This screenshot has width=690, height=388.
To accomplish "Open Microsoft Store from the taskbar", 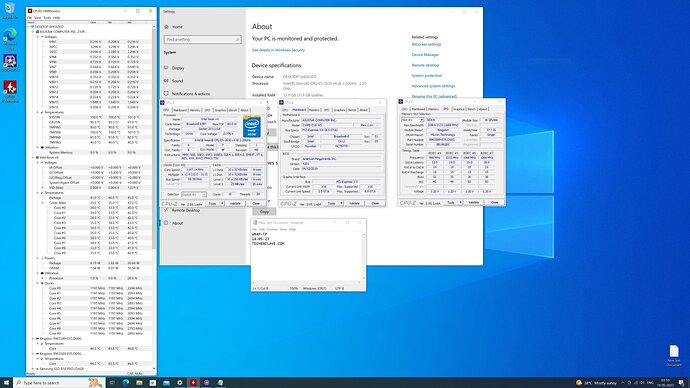I will 153,383.
